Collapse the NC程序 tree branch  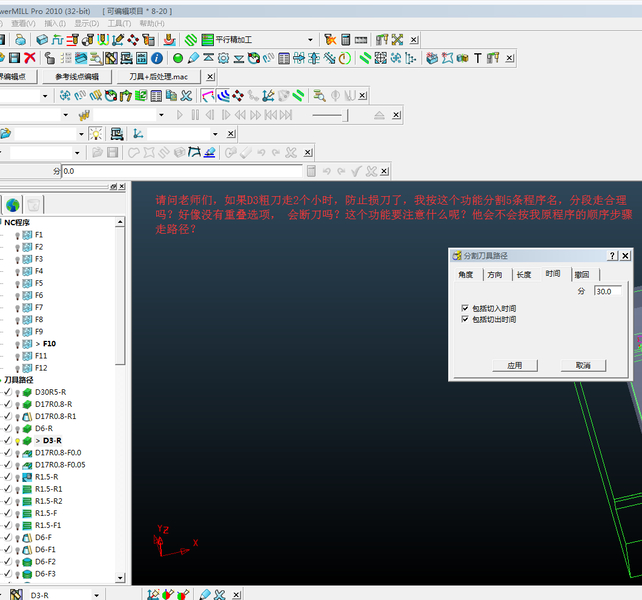[1, 223]
